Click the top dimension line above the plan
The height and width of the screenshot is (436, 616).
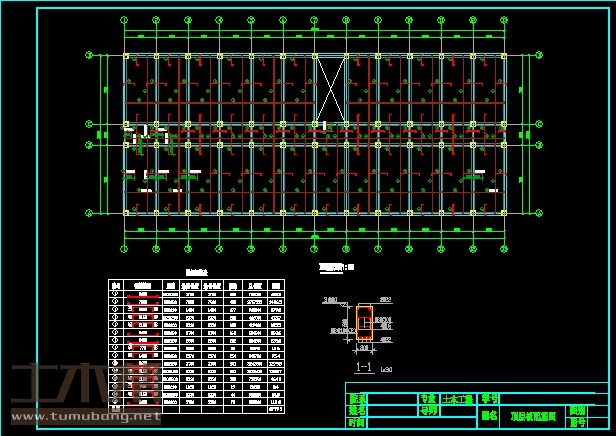(x=314, y=36)
